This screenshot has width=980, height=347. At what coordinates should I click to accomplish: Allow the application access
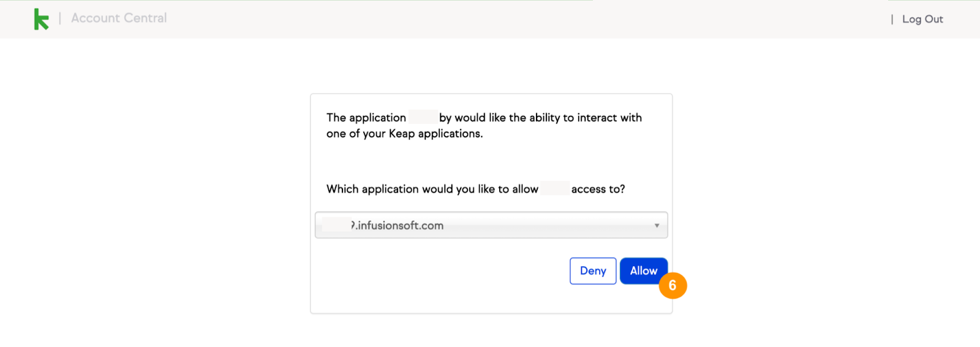tap(643, 271)
